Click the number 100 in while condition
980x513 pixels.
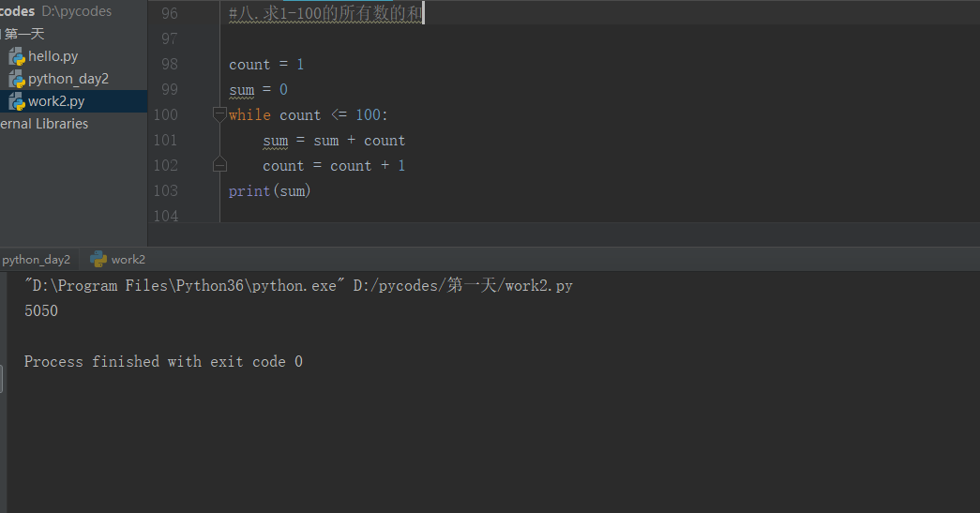(x=369, y=115)
